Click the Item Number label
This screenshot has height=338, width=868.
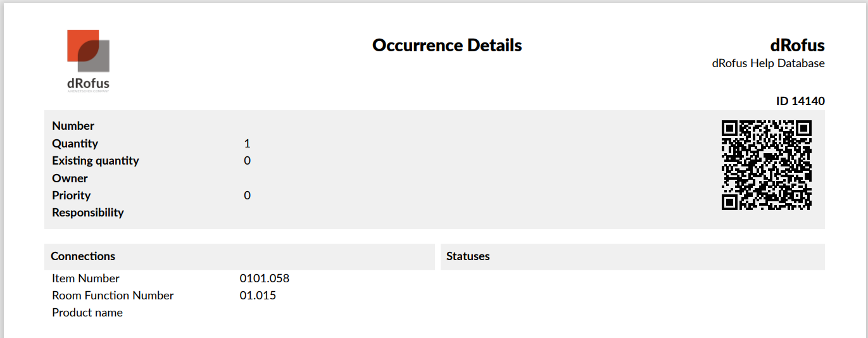click(85, 279)
